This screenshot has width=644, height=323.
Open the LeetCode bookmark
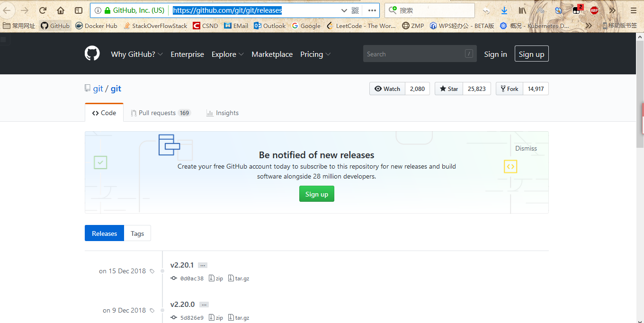click(361, 26)
